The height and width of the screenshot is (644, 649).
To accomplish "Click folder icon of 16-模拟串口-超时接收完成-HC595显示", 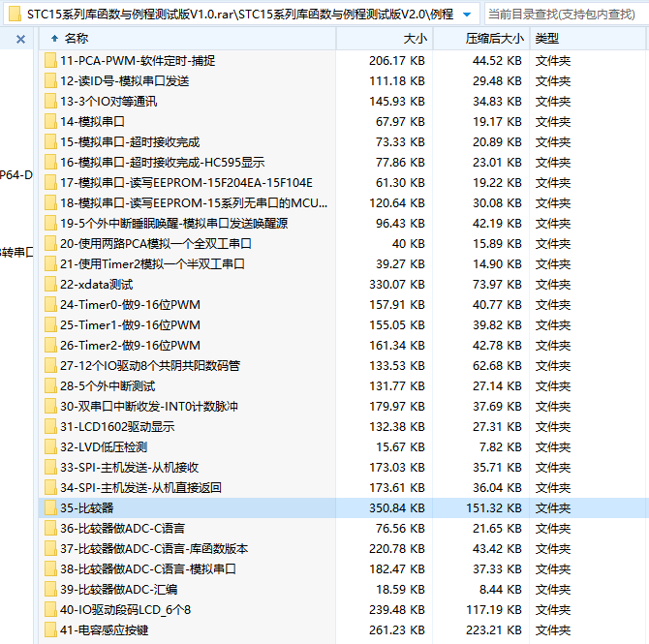I will [x=50, y=163].
